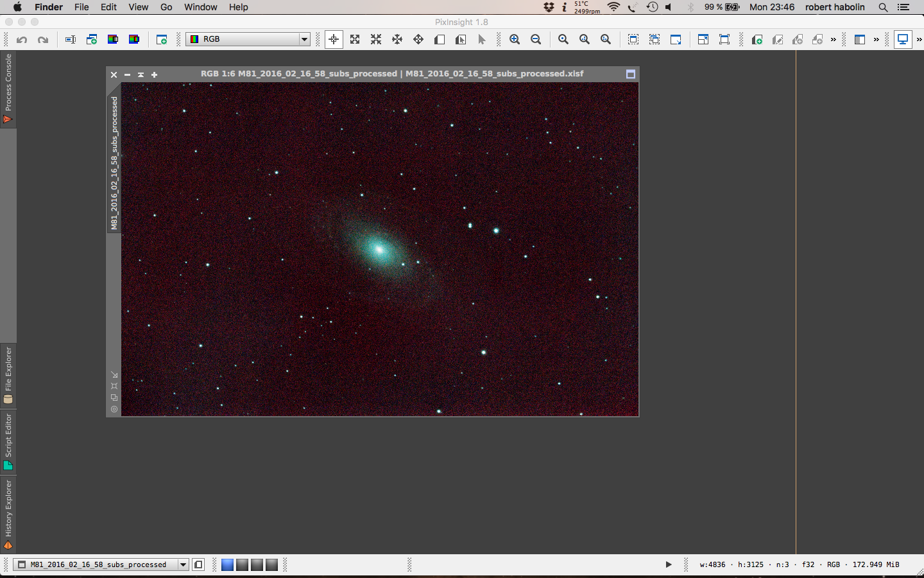Click the bright galaxy core in image
Viewport: 924px width, 578px height.
[379, 249]
